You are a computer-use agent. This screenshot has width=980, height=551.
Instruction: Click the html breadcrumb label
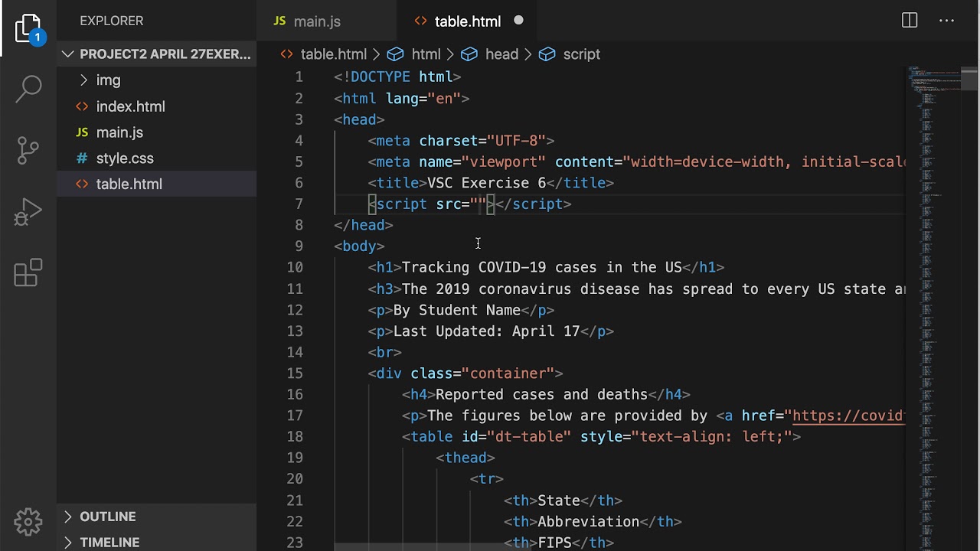426,54
